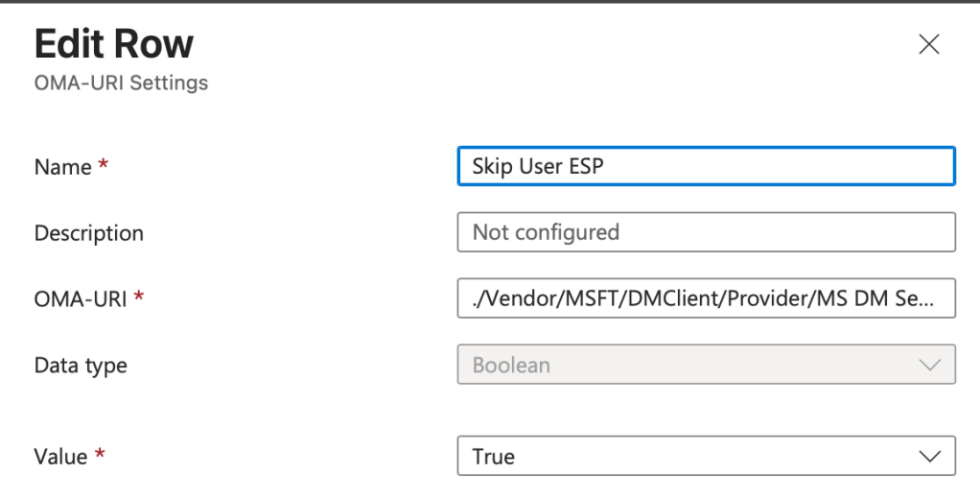Focus the Description field showing Not configured

[x=706, y=232]
